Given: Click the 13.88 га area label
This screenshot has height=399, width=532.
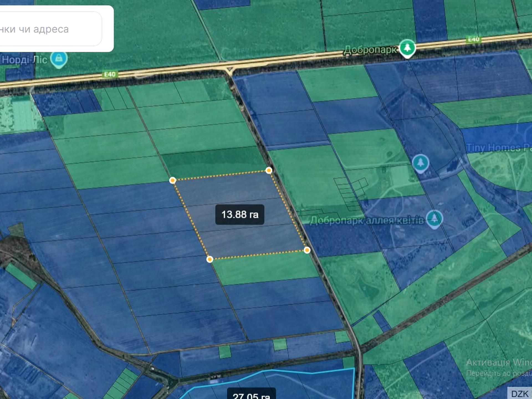Looking at the screenshot, I should [x=240, y=214].
